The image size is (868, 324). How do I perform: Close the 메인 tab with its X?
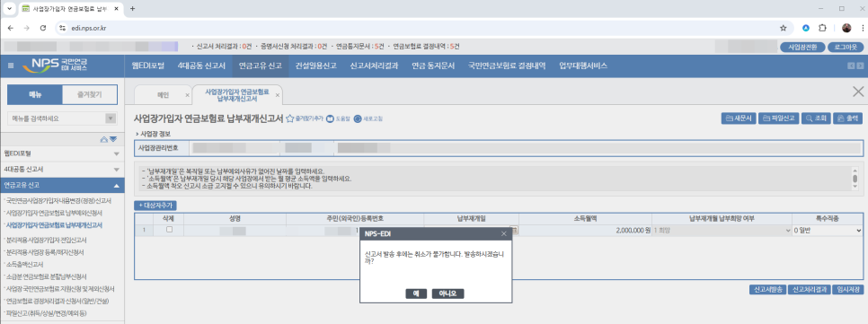[x=187, y=95]
